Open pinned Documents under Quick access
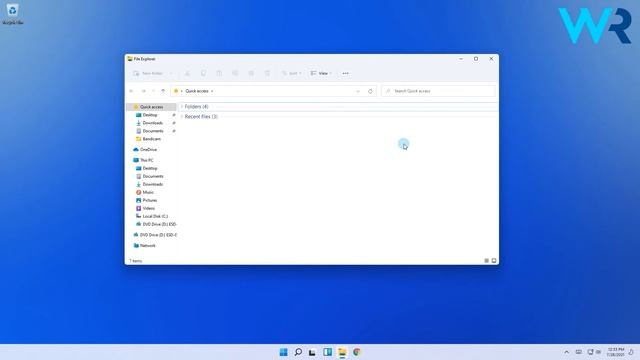This screenshot has width=640, height=360. (x=153, y=131)
